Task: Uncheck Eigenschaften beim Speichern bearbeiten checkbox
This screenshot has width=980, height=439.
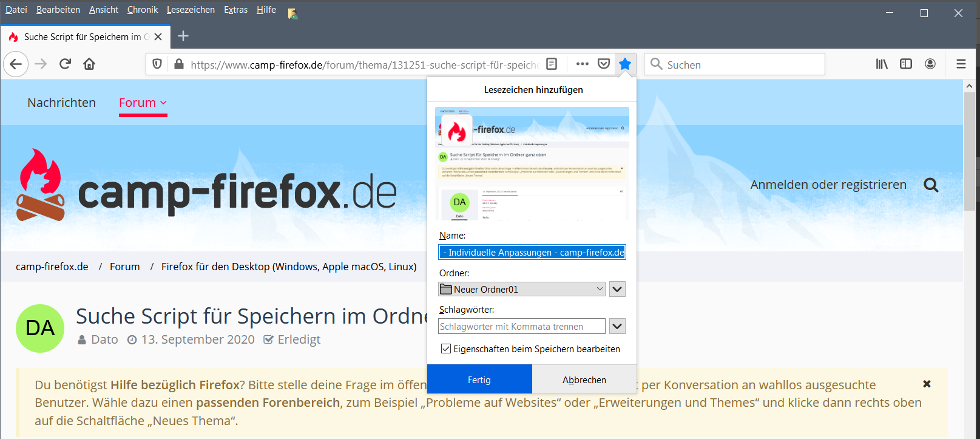Action: pyautogui.click(x=446, y=349)
